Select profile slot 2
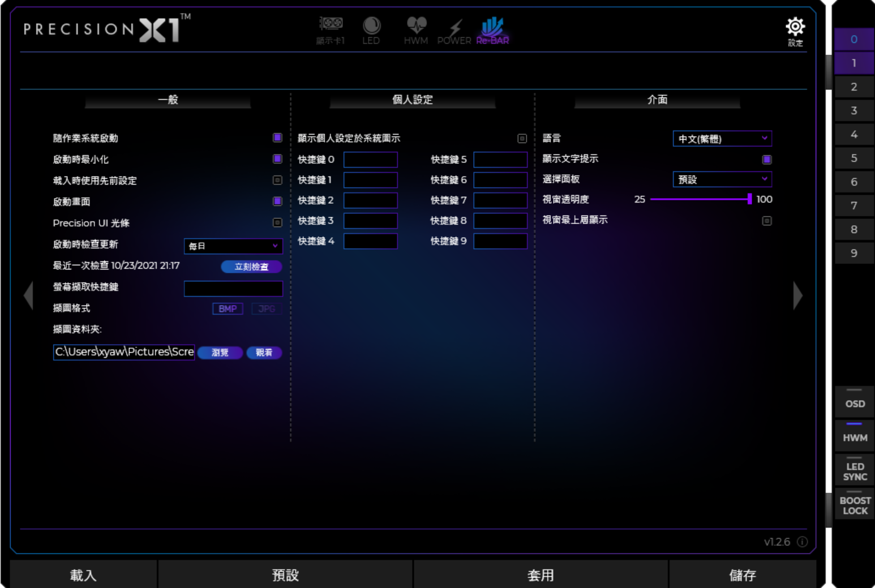The width and height of the screenshot is (875, 588). pyautogui.click(x=854, y=87)
